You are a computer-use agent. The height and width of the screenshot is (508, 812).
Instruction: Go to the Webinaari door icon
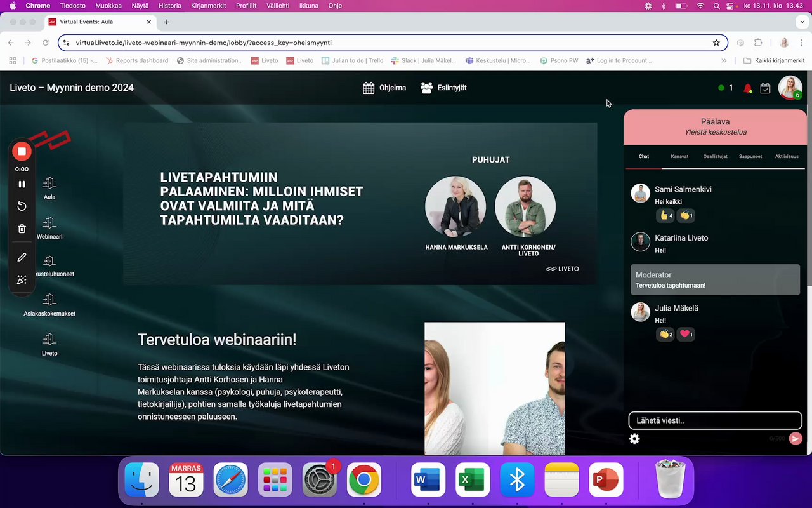coord(49,223)
